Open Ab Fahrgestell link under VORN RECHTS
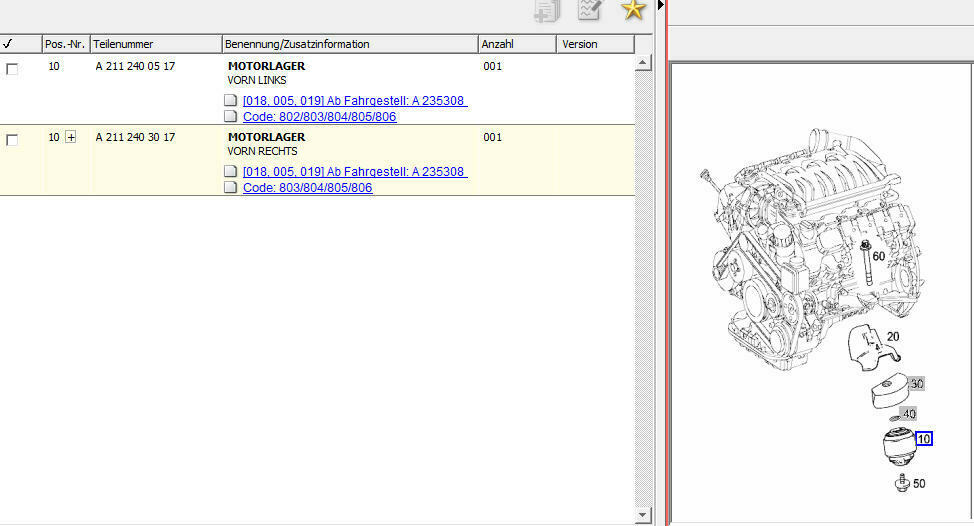This screenshot has height=526, width=974. (355, 171)
